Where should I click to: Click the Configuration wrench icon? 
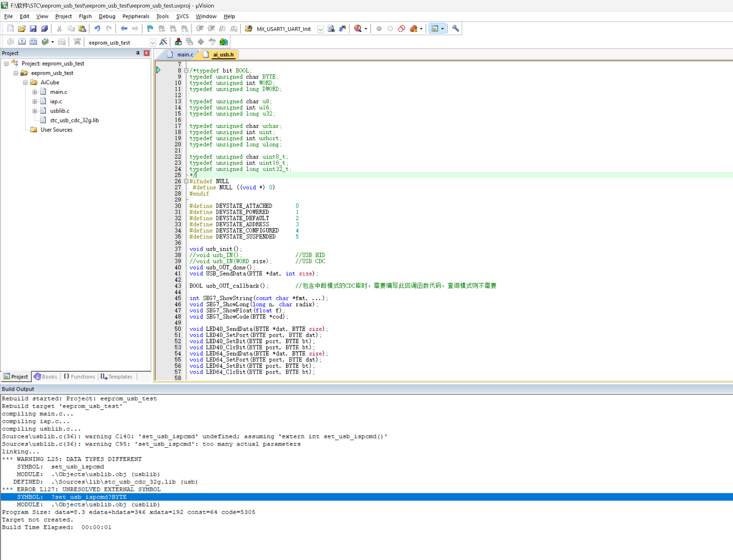(x=455, y=29)
